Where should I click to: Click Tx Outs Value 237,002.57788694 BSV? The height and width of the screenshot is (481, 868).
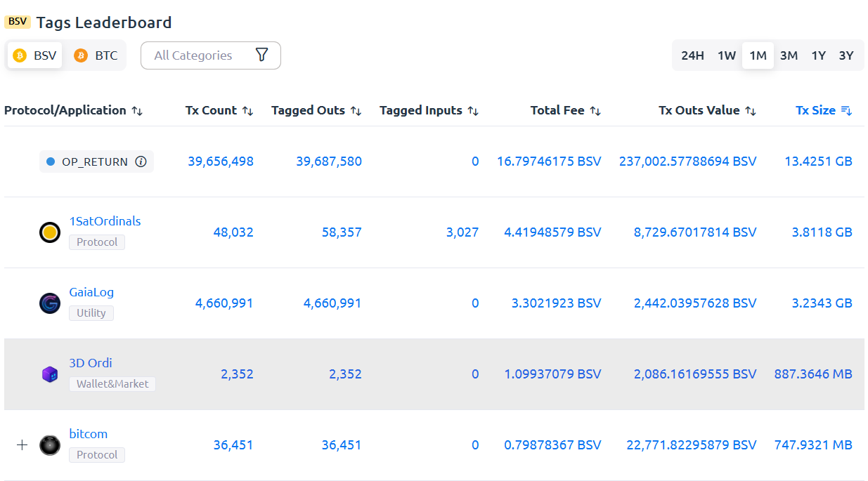tap(688, 162)
